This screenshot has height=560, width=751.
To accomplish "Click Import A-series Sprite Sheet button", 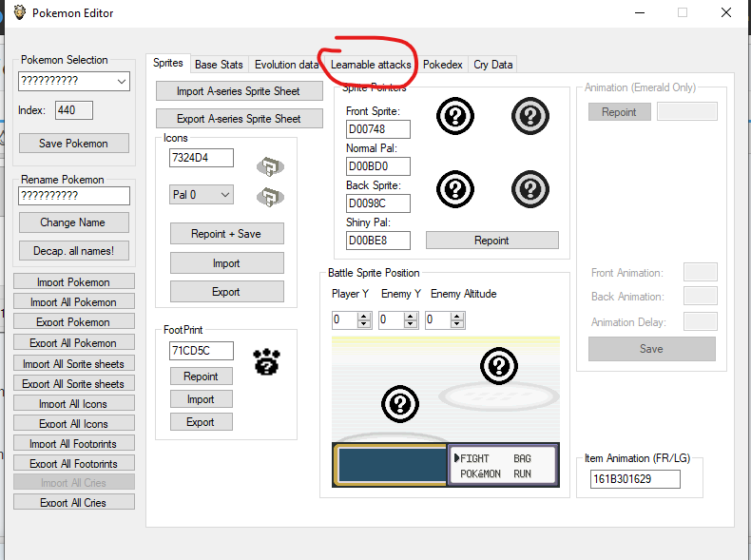I will [x=238, y=91].
